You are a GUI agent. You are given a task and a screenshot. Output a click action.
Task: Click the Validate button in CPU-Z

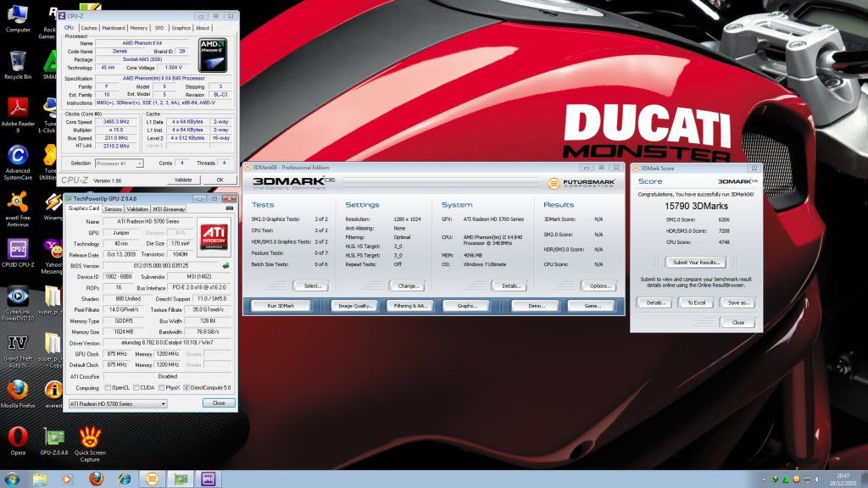(x=183, y=180)
